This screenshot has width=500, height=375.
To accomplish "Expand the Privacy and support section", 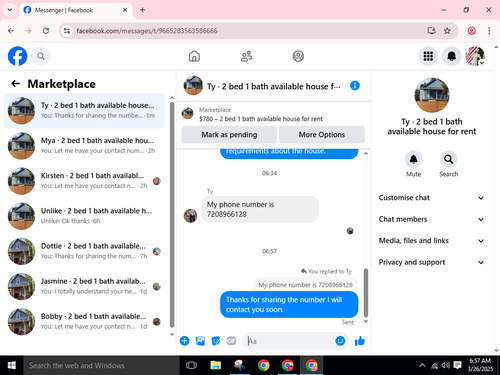I will click(431, 262).
